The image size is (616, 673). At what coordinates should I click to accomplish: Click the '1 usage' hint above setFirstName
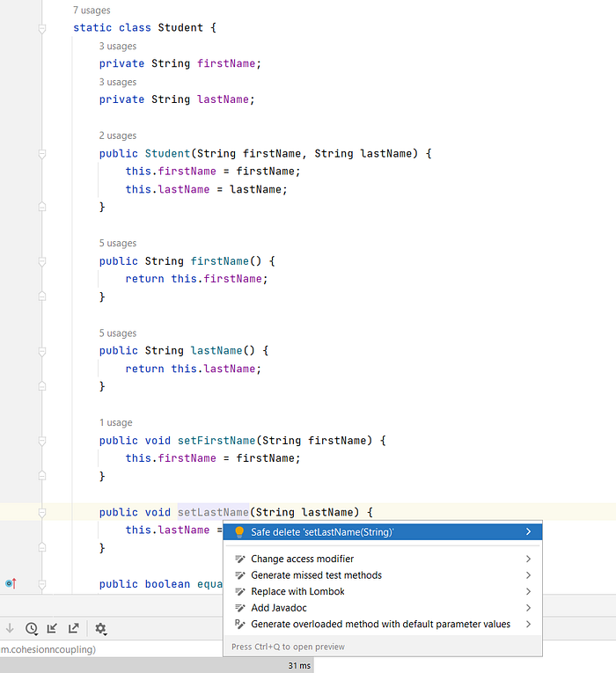pyautogui.click(x=116, y=423)
